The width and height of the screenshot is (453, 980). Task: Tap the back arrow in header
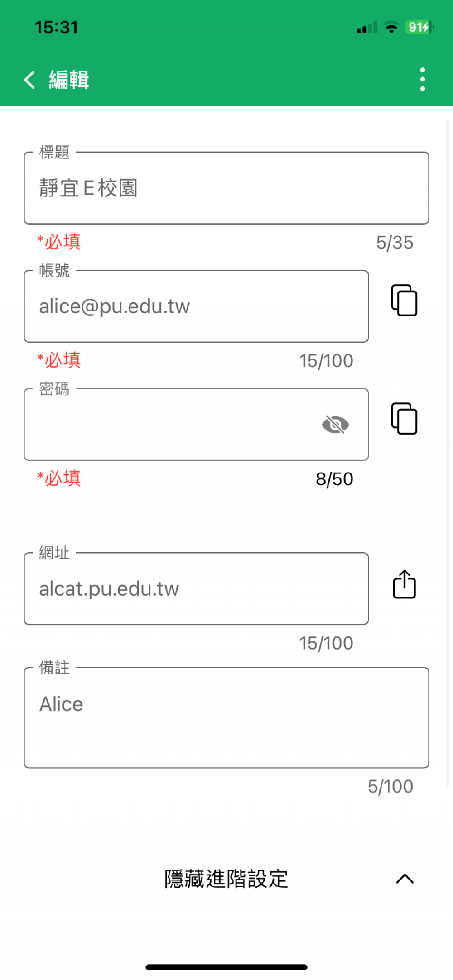coord(30,80)
